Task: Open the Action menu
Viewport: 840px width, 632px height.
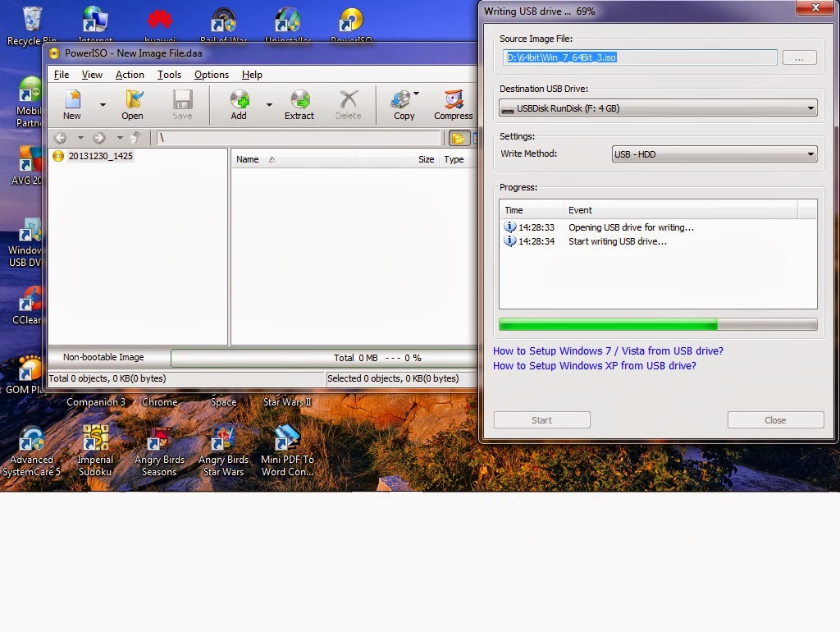Action: 130,75
